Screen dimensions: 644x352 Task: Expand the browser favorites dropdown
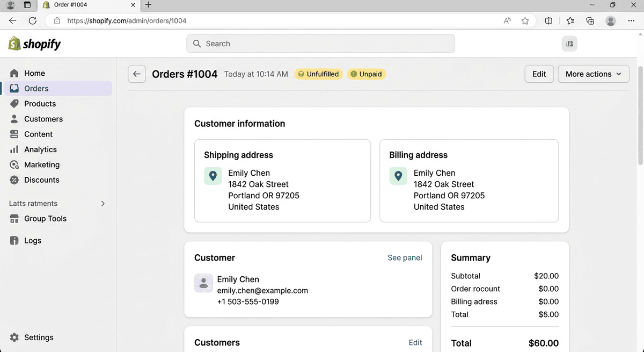570,20
